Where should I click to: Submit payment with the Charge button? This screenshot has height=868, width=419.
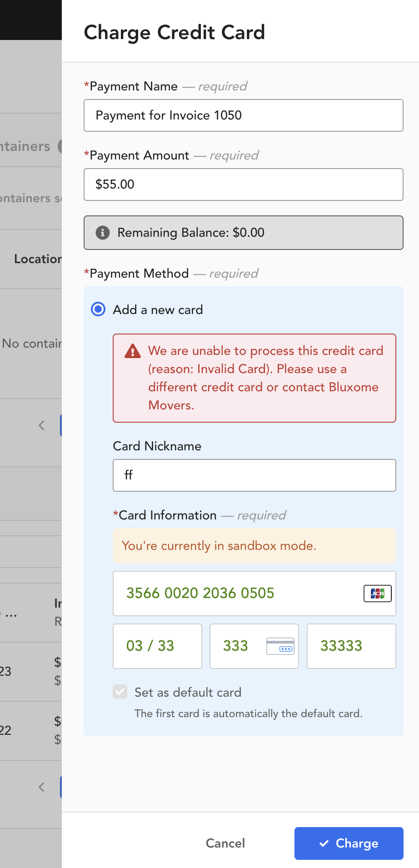[349, 843]
